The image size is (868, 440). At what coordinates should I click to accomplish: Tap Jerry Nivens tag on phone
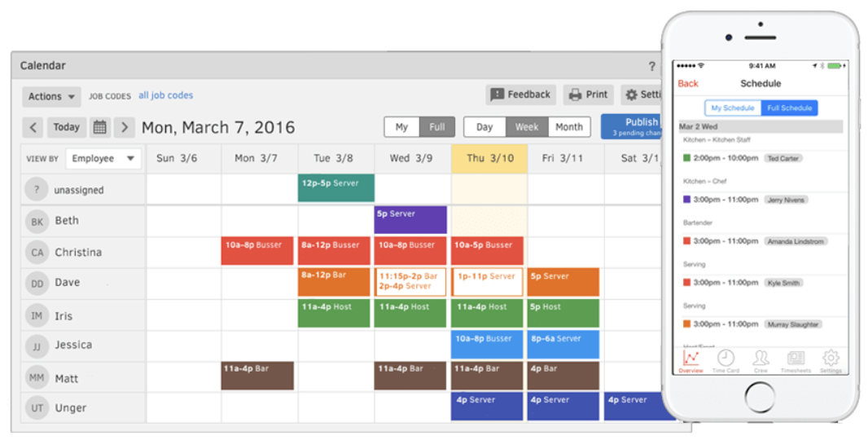[x=786, y=200]
